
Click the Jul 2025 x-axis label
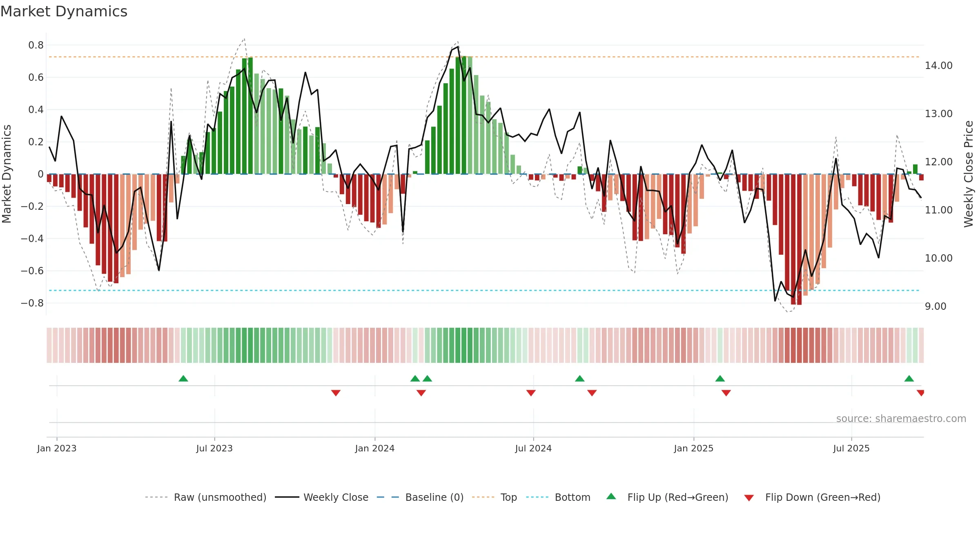coord(851,448)
